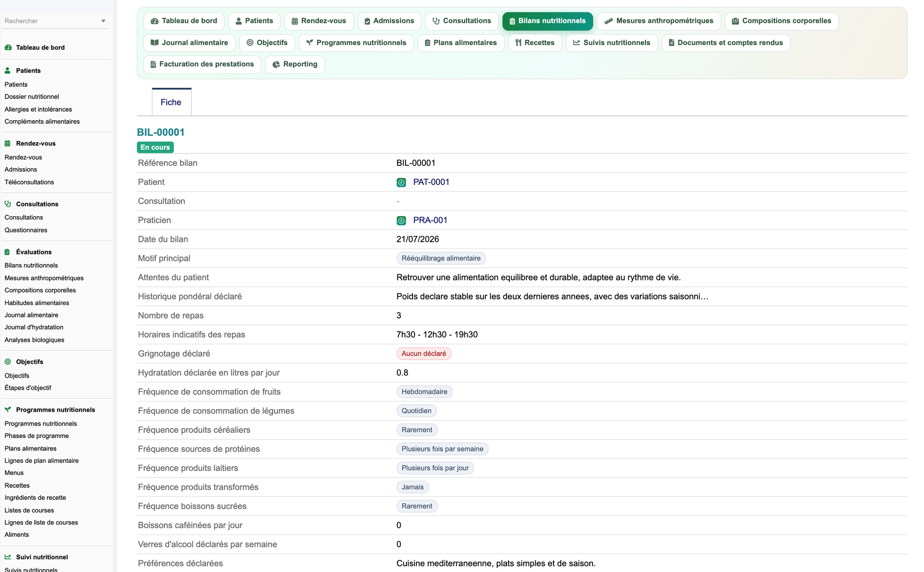Open Lignes de plan alimentaire in the sidebar
The height and width of the screenshot is (572, 924).
[x=42, y=460]
